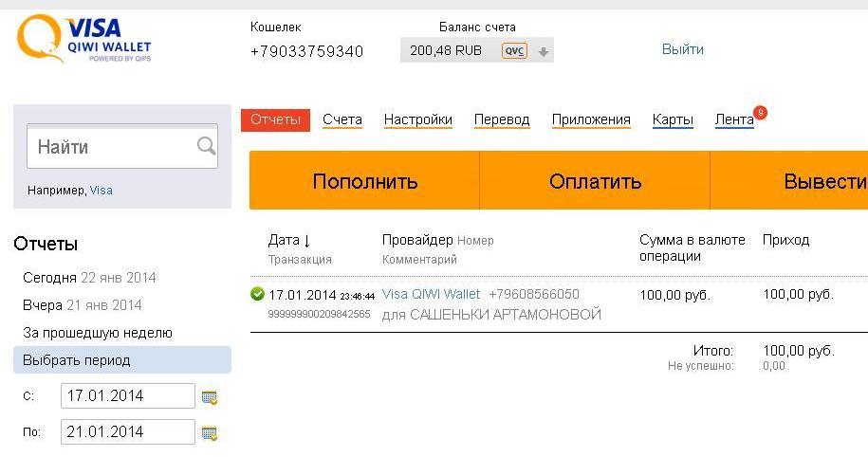This screenshot has height=457, width=868.
Task: Click the QVC card badge in balance
Action: click(x=514, y=51)
